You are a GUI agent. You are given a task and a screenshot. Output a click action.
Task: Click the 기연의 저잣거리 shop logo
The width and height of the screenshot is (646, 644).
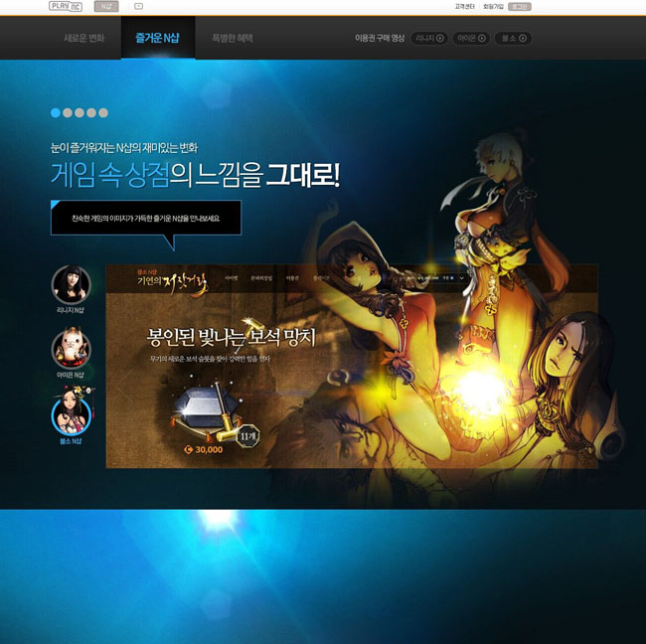click(x=172, y=281)
